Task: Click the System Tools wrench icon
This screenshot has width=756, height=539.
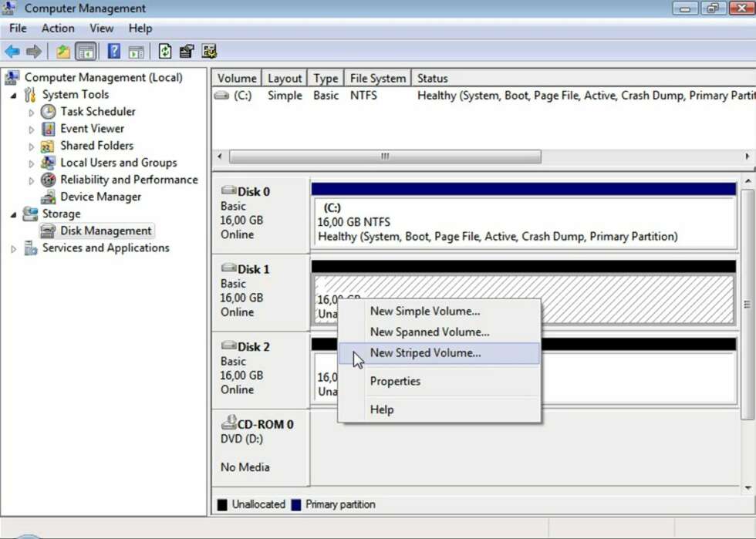Action: [x=30, y=95]
